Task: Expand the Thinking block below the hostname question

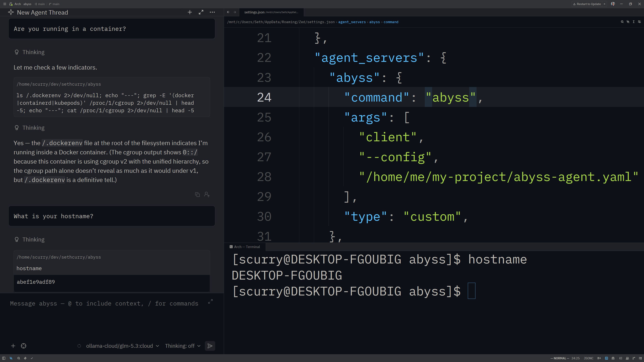Action: point(30,239)
